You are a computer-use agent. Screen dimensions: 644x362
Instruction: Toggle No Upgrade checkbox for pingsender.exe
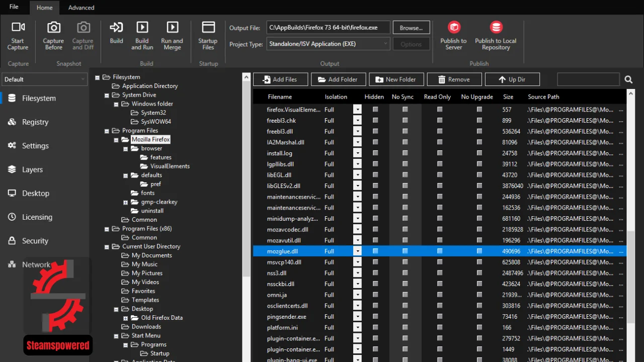pyautogui.click(x=479, y=317)
